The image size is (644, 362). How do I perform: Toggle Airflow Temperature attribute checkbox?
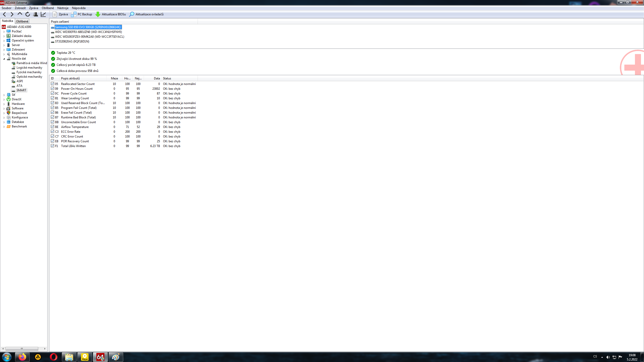click(x=53, y=127)
